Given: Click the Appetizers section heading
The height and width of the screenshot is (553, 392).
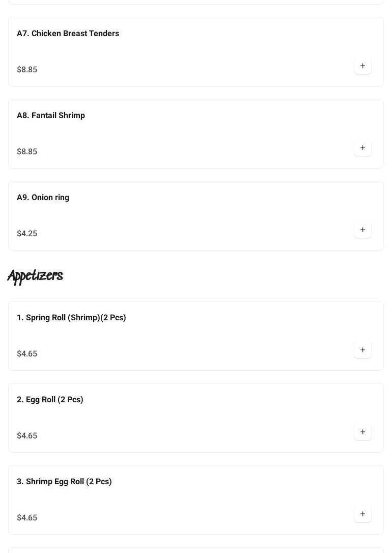Looking at the screenshot, I should (x=35, y=276).
